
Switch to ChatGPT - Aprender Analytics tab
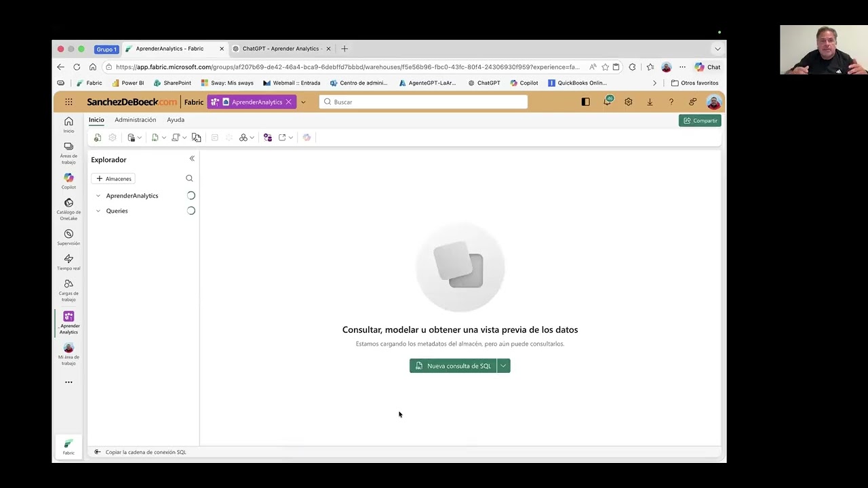281,49
